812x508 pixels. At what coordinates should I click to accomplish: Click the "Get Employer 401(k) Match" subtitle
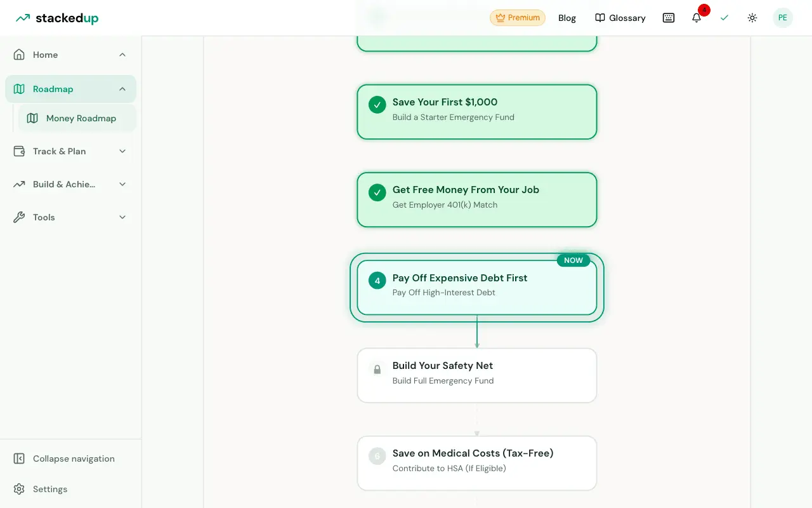(x=445, y=204)
